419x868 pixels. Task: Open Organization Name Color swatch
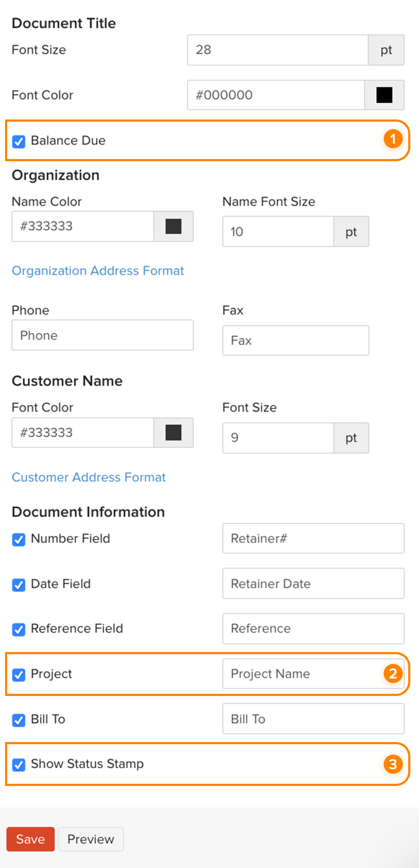(x=173, y=226)
